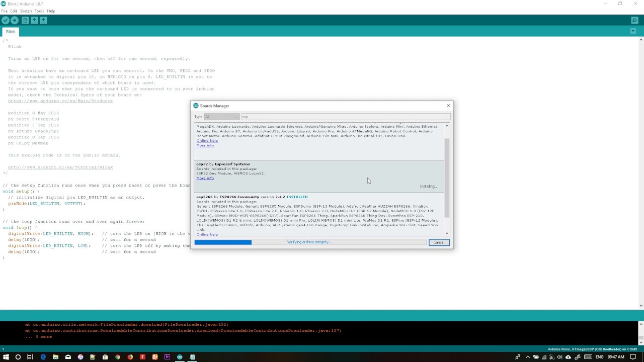Open the Tools menu

coord(39,11)
